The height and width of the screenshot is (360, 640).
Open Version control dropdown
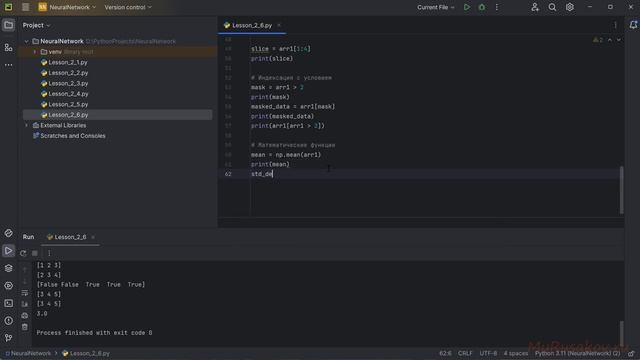coord(128,7)
